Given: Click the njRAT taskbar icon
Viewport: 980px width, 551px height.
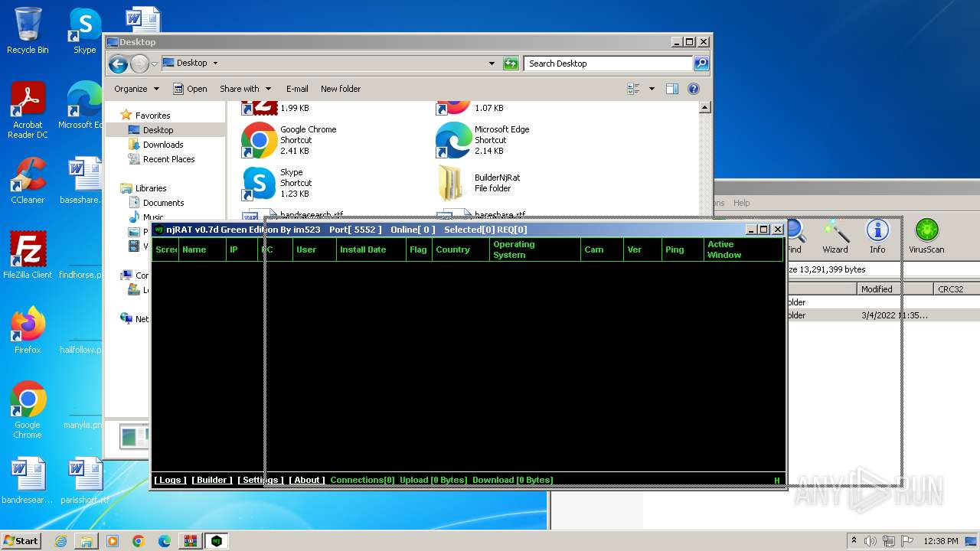Looking at the screenshot, I should click(x=217, y=541).
